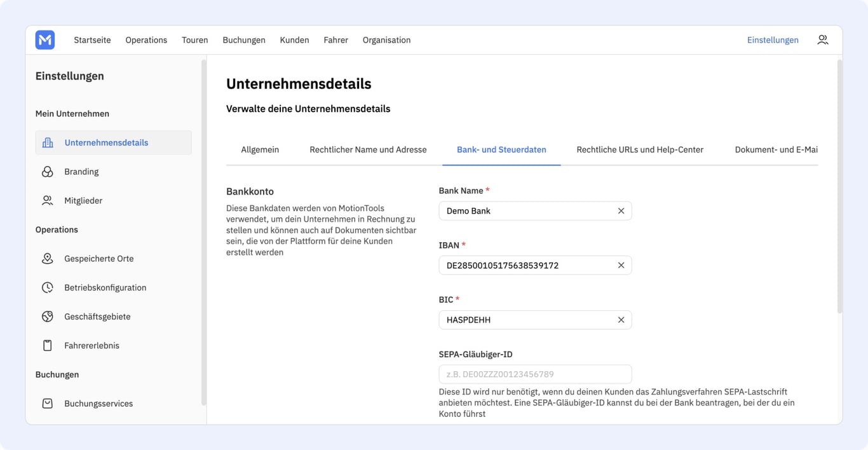868x450 pixels.
Task: Click the MotionTools logo icon
Action: (44, 40)
